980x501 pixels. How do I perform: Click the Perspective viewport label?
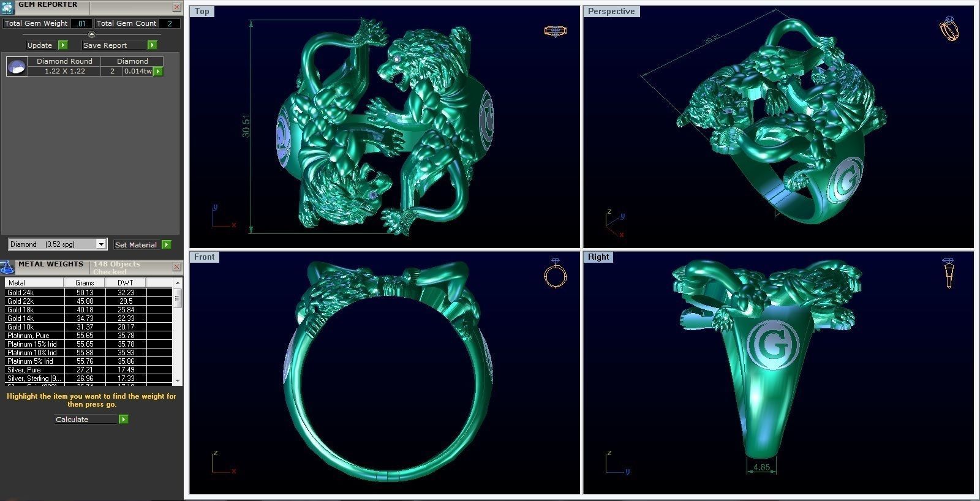(611, 11)
